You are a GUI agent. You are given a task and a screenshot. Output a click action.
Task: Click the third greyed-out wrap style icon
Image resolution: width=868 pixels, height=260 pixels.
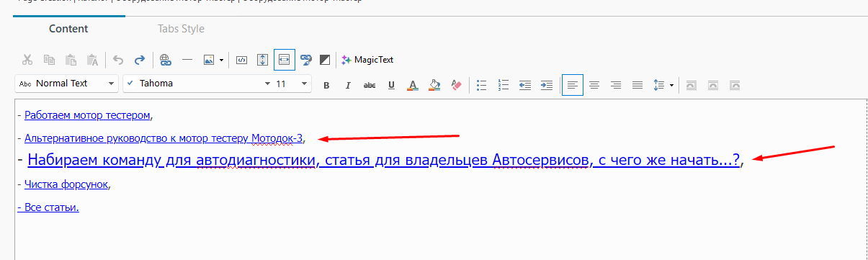coord(735,85)
